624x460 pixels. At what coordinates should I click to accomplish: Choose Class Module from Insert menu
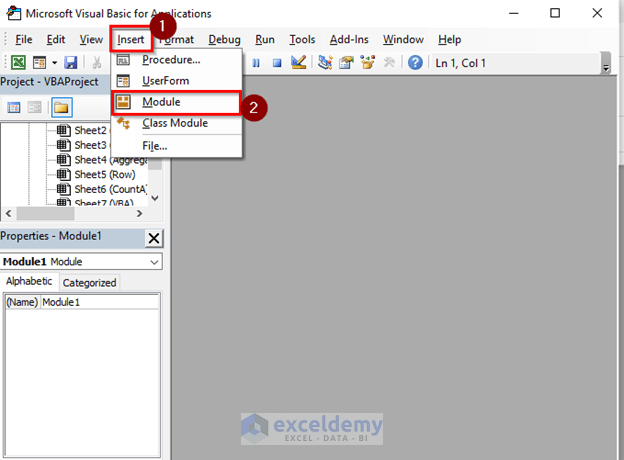[177, 123]
